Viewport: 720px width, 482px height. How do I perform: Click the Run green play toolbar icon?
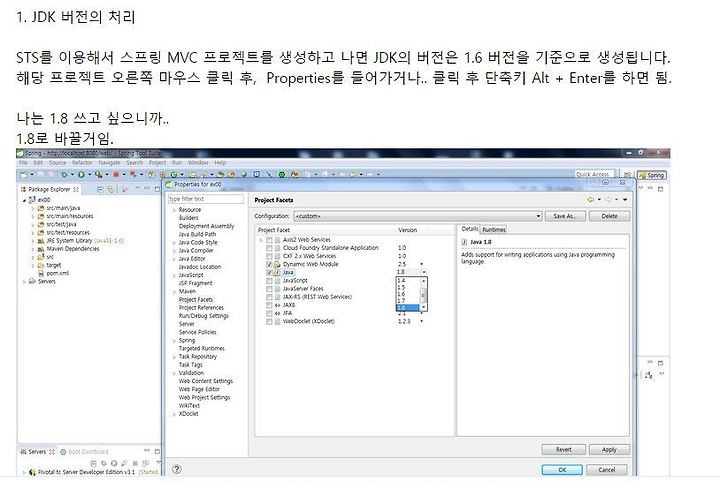[x=81, y=174]
